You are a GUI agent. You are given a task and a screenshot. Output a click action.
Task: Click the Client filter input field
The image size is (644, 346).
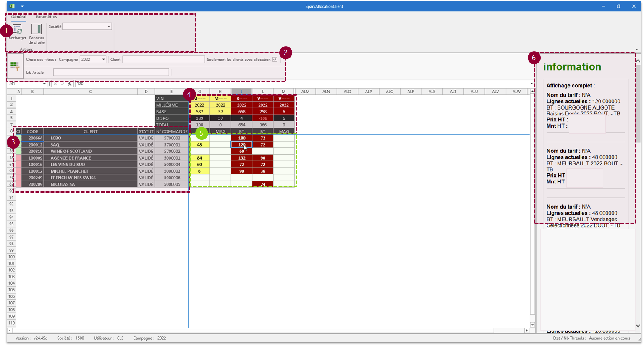tap(163, 60)
